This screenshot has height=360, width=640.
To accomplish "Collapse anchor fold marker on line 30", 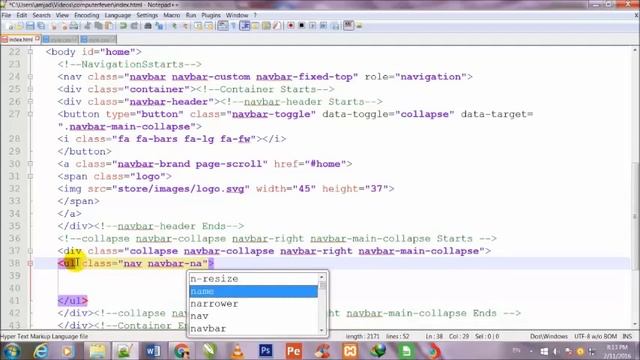I will [x=30, y=164].
